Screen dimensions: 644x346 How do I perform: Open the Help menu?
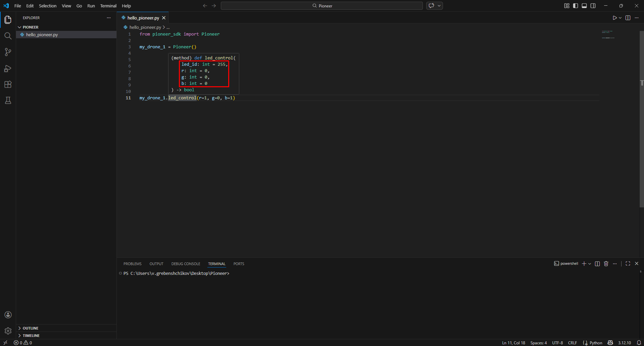[x=126, y=6]
